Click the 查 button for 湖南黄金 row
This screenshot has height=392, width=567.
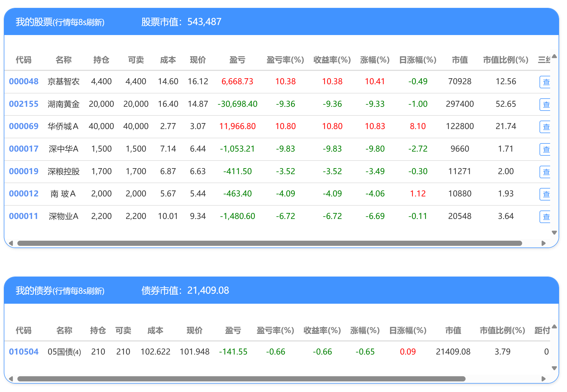click(545, 105)
